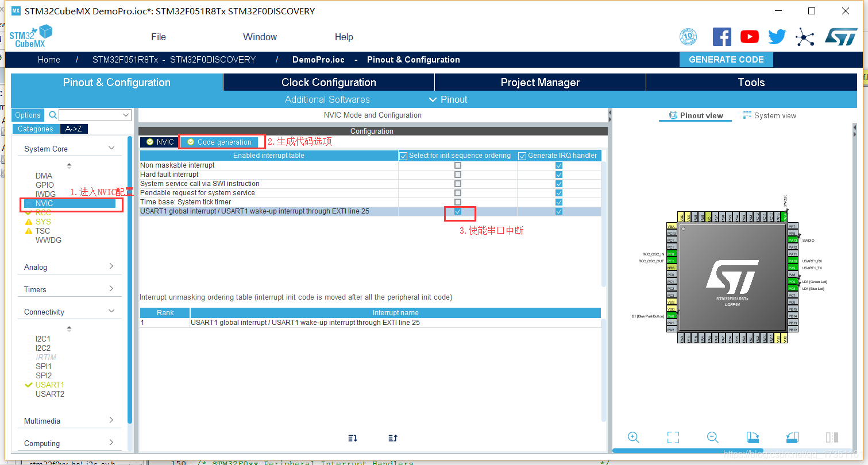Click the categories panel vertical scrollbar
This screenshot has width=868, height=465.
click(130, 280)
